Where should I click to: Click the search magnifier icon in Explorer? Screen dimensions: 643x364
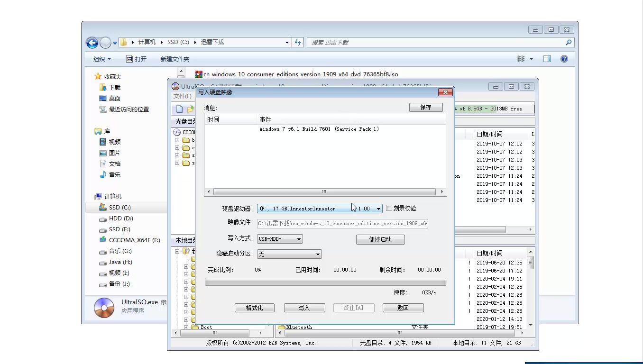[x=569, y=42]
